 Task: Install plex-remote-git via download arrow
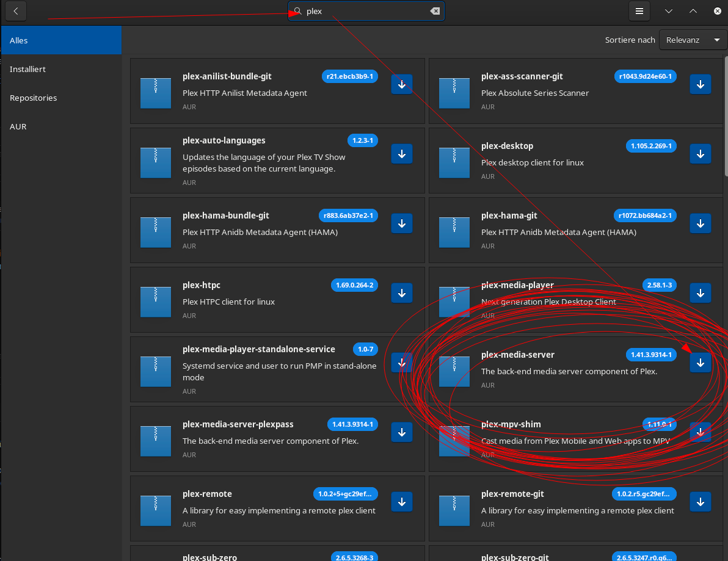click(x=700, y=502)
